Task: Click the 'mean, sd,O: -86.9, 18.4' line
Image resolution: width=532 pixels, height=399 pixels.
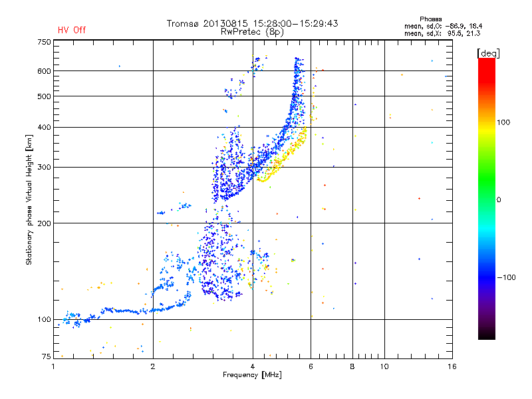Action: point(443,26)
